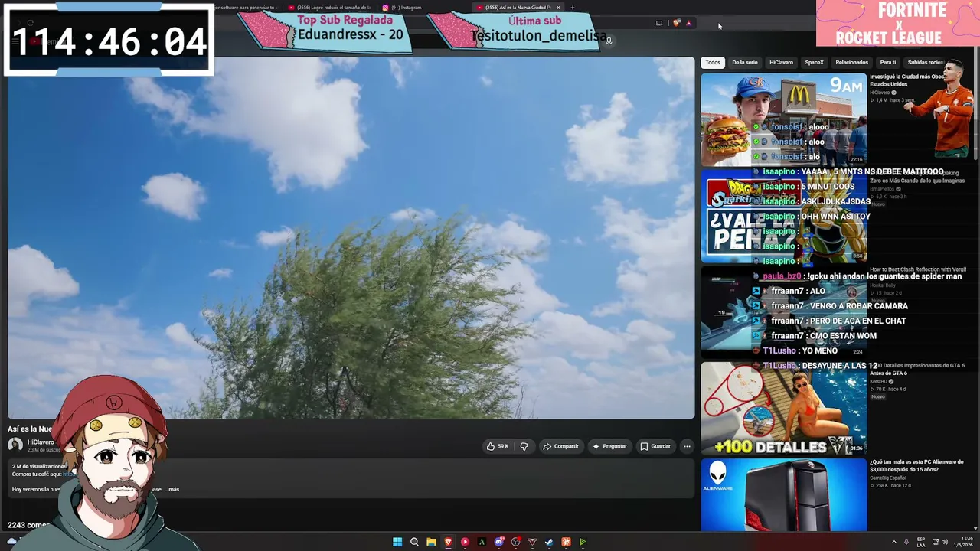Image resolution: width=980 pixels, height=551 pixels.
Task: Open Steam from the taskbar
Action: click(549, 542)
